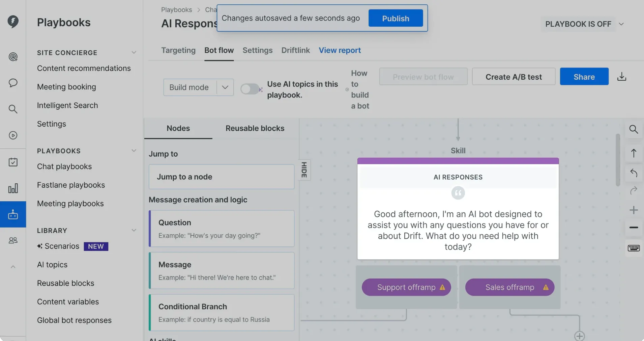
Task: Switch to the Reusable blocks panel tab
Action: coord(255,128)
